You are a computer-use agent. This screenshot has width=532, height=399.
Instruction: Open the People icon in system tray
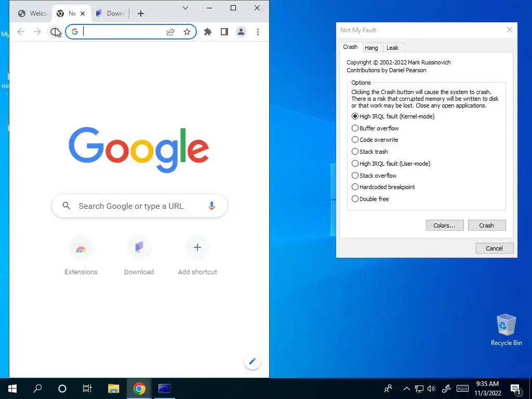coord(388,389)
